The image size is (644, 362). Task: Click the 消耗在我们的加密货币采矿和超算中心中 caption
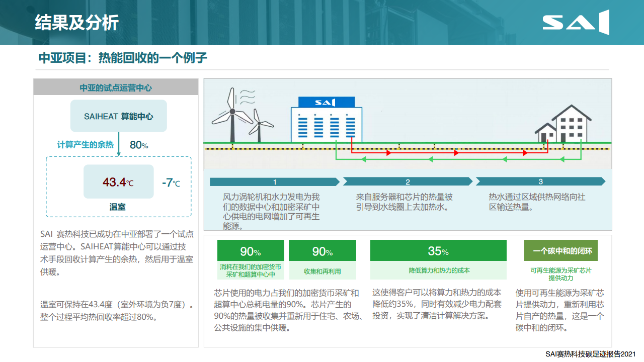[x=251, y=270]
